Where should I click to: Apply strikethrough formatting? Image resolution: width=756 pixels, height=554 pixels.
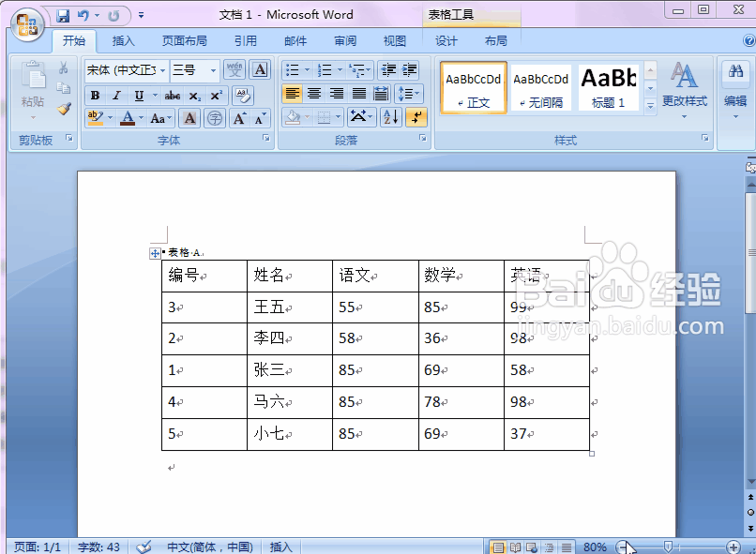(173, 95)
